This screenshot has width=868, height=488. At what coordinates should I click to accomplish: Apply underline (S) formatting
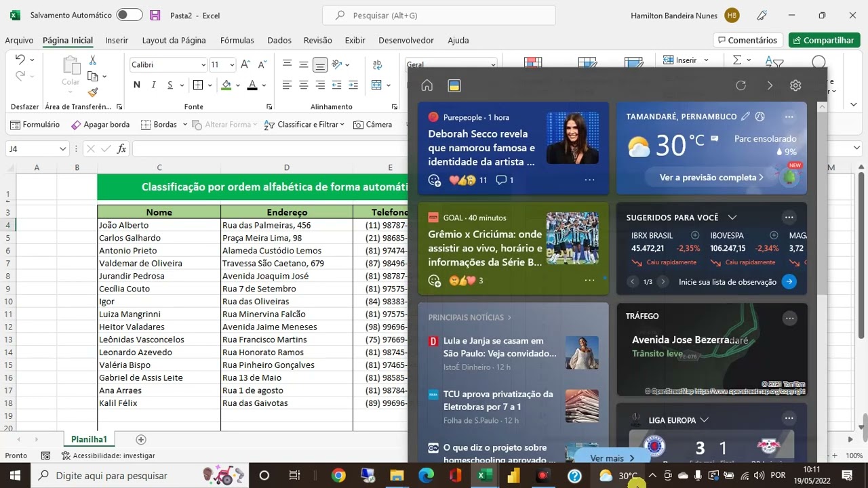pos(170,85)
